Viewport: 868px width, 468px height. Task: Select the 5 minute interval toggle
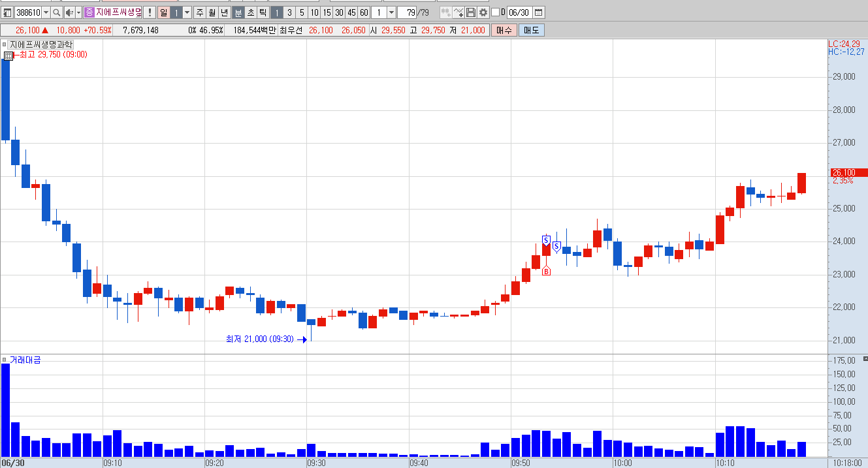point(301,12)
